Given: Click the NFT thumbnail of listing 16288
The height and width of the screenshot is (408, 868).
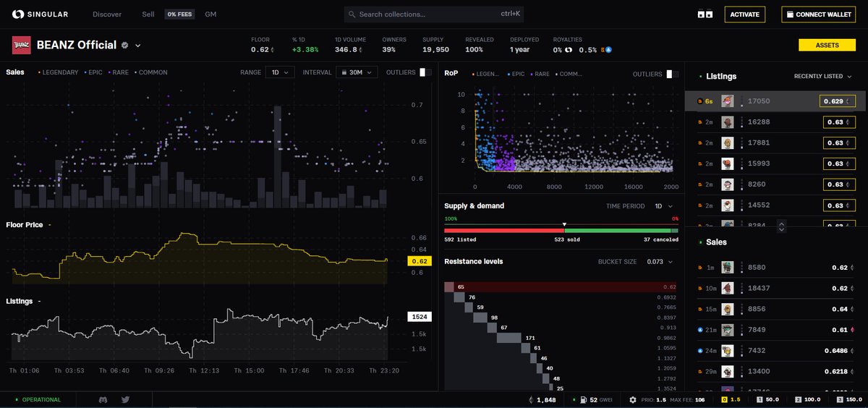Looking at the screenshot, I should (728, 122).
